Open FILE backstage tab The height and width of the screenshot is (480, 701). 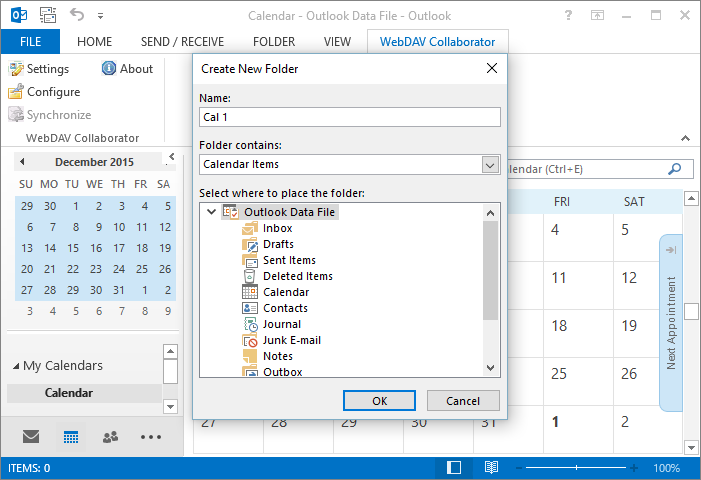pos(30,42)
